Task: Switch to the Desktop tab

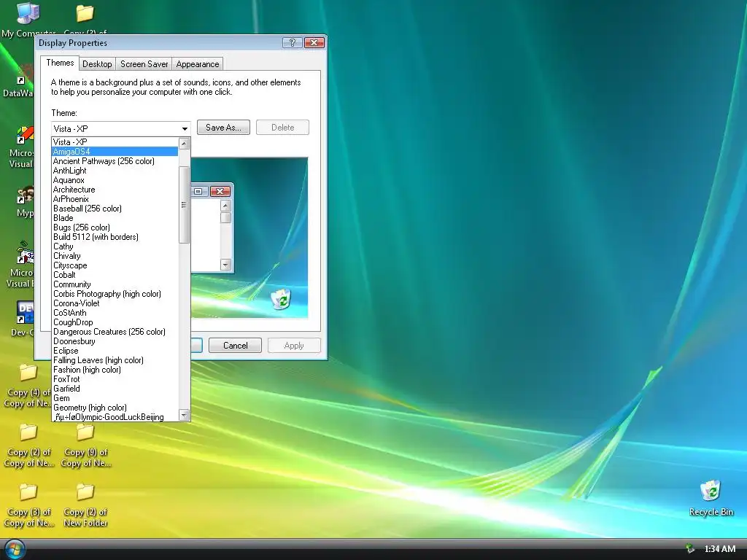Action: pyautogui.click(x=97, y=64)
